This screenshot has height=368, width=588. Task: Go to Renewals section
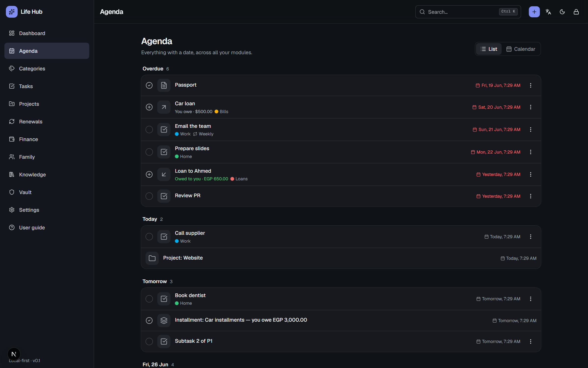pos(47,121)
